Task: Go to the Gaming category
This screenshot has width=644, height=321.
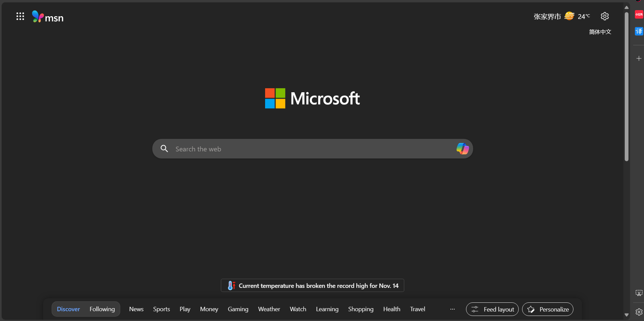Action: (x=238, y=309)
